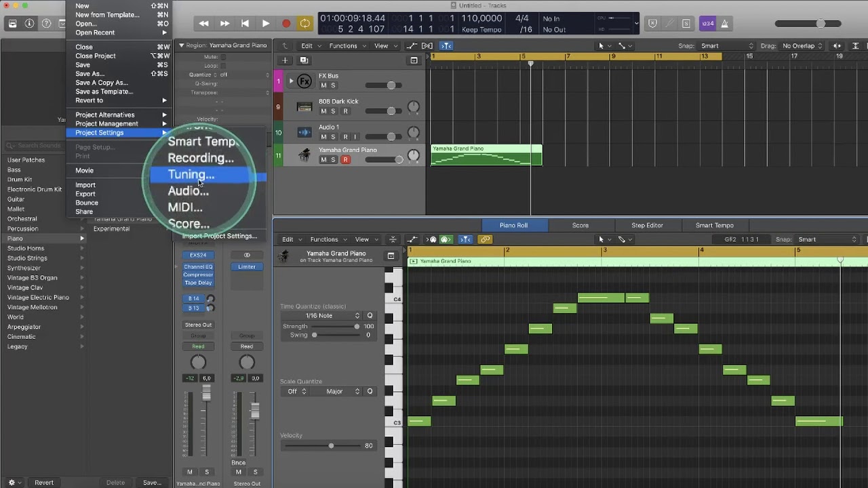
Task: Click the FX Bus track icon
Action: [x=304, y=81]
